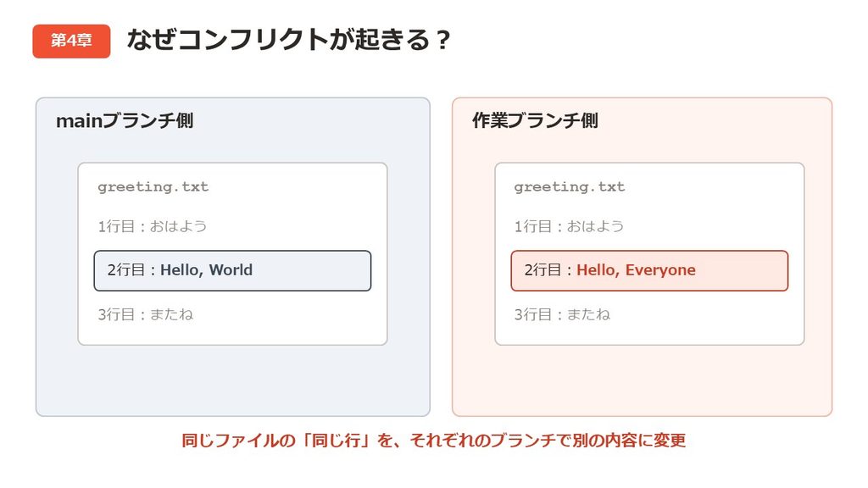Select greeting.txt label in working branch card

click(570, 187)
